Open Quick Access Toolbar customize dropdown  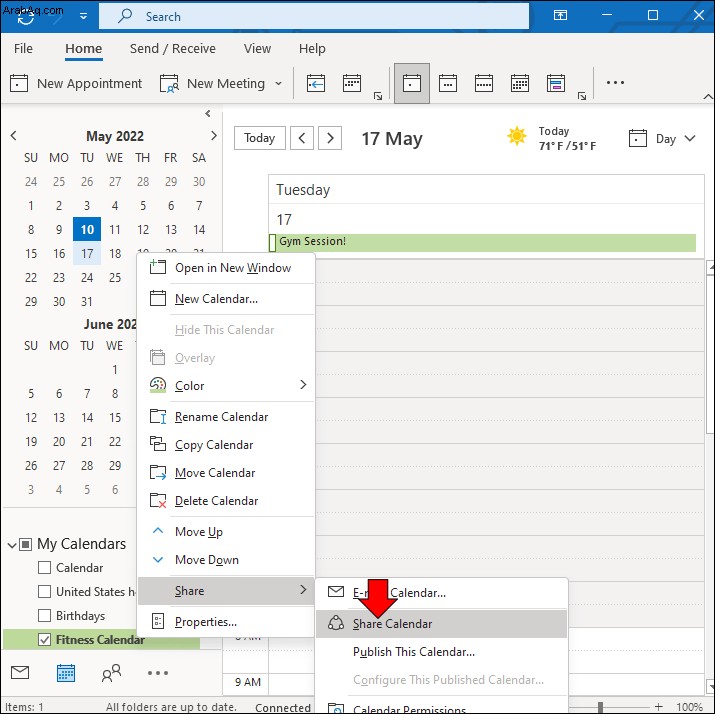(83, 16)
